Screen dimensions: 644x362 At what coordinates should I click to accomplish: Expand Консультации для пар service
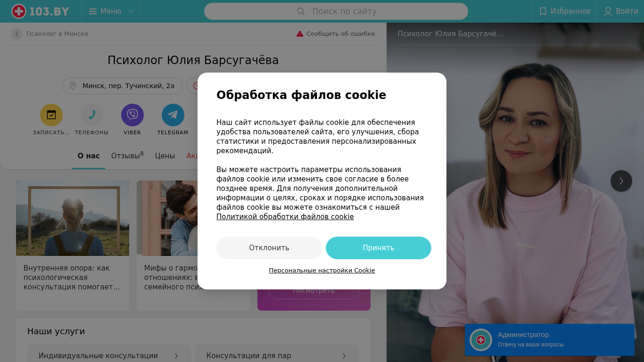tap(277, 355)
